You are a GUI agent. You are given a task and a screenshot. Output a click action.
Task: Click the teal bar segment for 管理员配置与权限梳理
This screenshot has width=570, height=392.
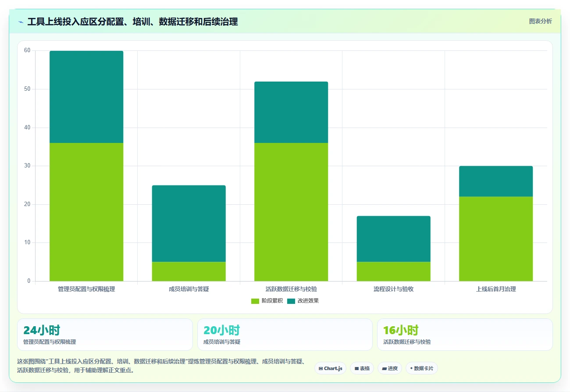click(86, 97)
